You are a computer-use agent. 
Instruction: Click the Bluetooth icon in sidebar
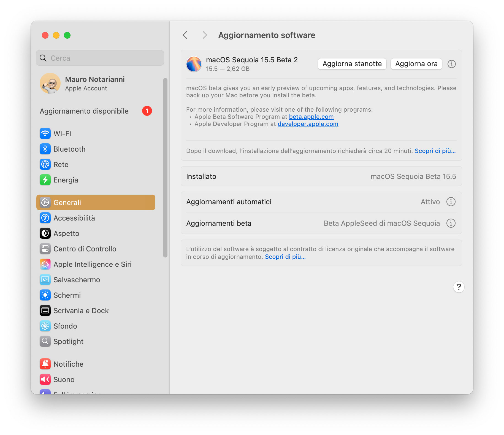click(45, 149)
